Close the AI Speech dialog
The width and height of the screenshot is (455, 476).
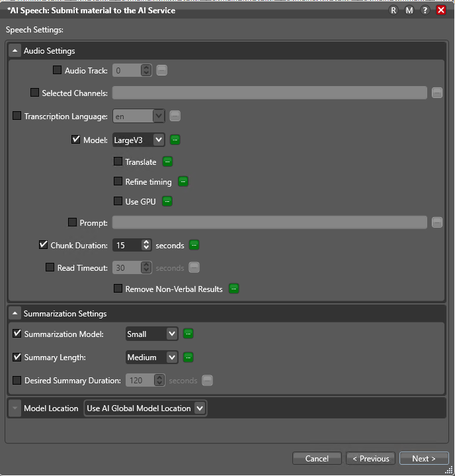441,11
